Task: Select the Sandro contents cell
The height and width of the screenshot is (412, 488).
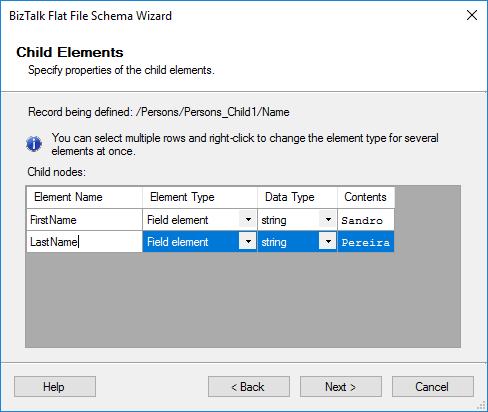Action: pos(366,220)
